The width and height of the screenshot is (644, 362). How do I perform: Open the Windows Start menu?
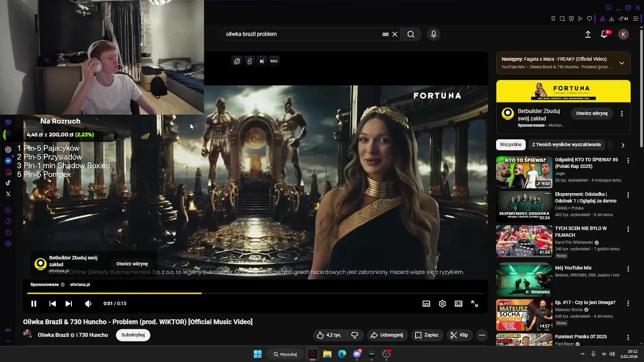click(258, 354)
